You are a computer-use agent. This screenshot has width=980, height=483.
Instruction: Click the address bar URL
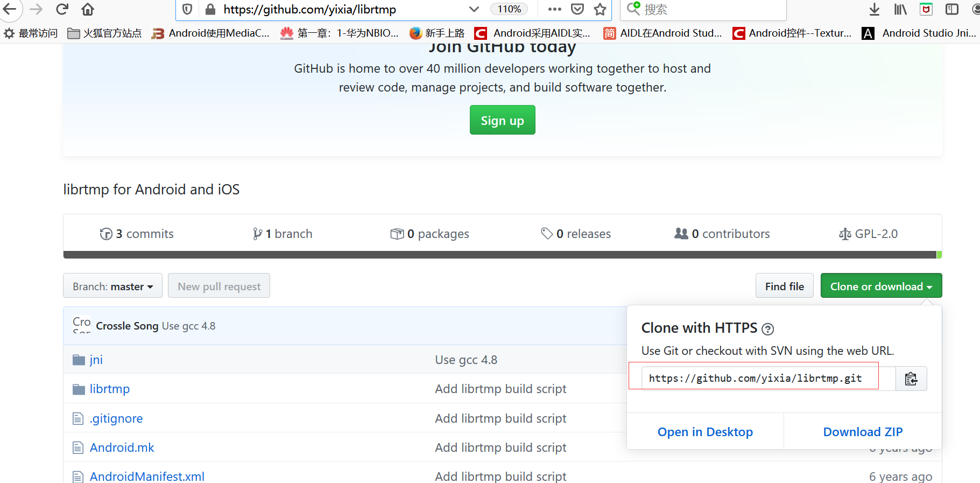(x=309, y=9)
